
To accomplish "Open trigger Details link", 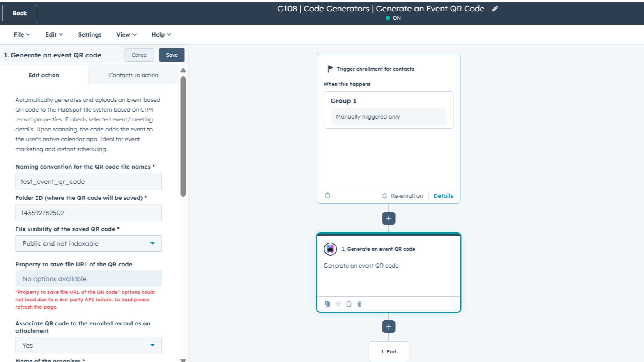I will 443,196.
